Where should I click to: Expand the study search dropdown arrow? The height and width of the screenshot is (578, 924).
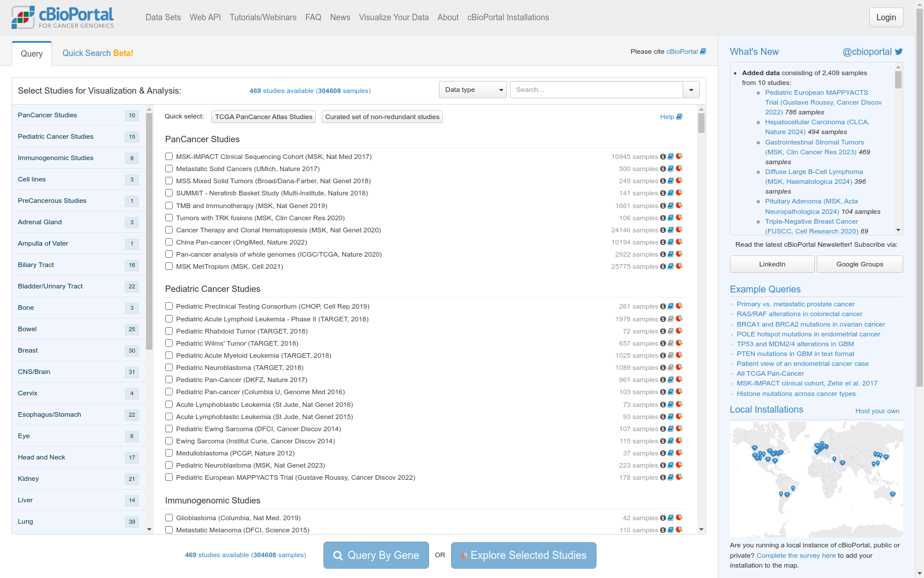691,90
